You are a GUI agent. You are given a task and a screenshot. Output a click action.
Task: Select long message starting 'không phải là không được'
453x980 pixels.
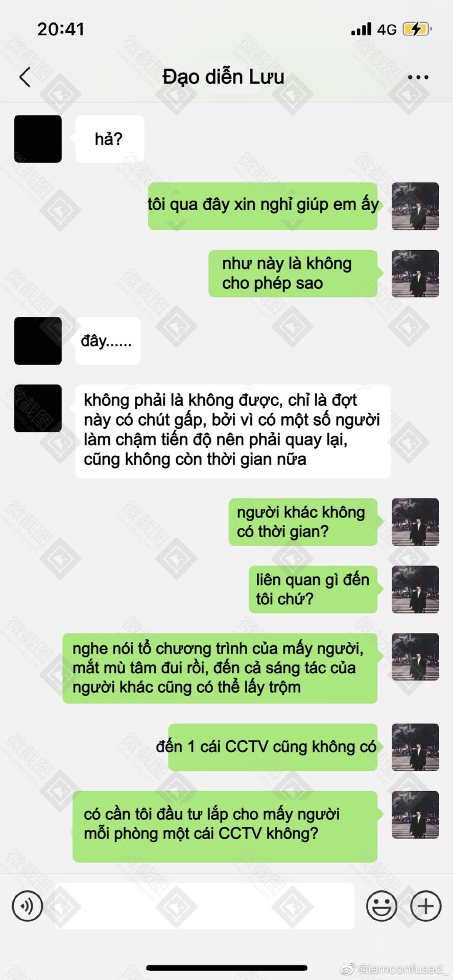click(x=233, y=431)
